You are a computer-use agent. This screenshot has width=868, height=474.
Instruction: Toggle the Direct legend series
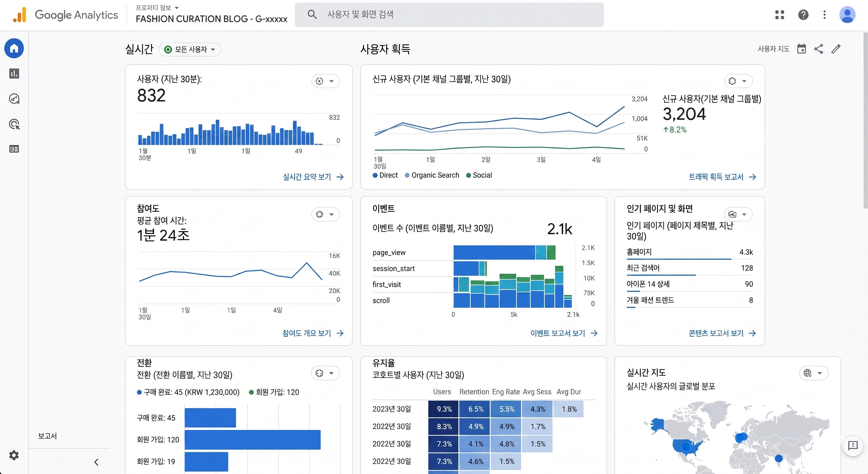point(385,175)
